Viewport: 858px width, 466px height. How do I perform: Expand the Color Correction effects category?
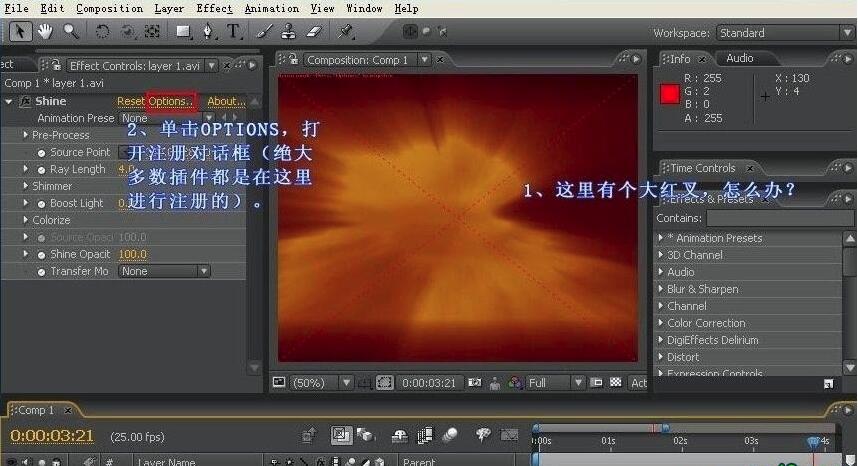660,323
